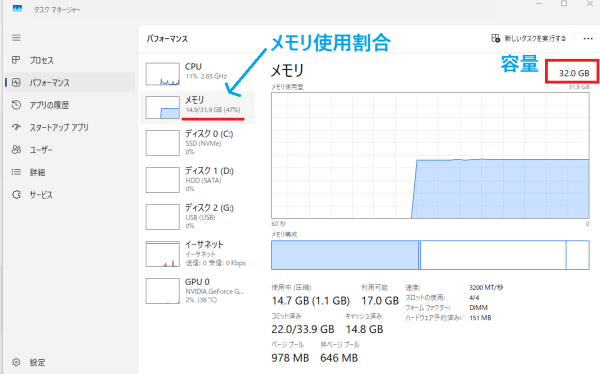Image resolution: width=600 pixels, height=374 pixels.
Task: Select ディスク 2 (G:) USB item
Action: pyautogui.click(x=197, y=217)
